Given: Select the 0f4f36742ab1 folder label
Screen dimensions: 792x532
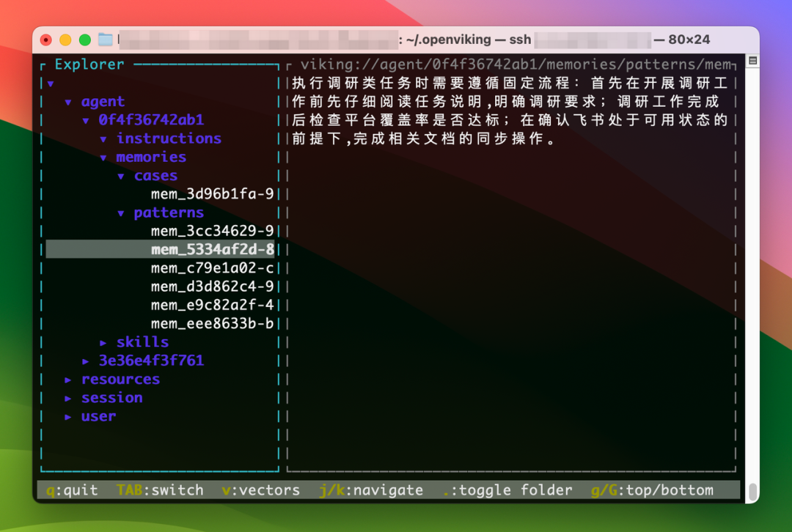Looking at the screenshot, I should (x=151, y=119).
